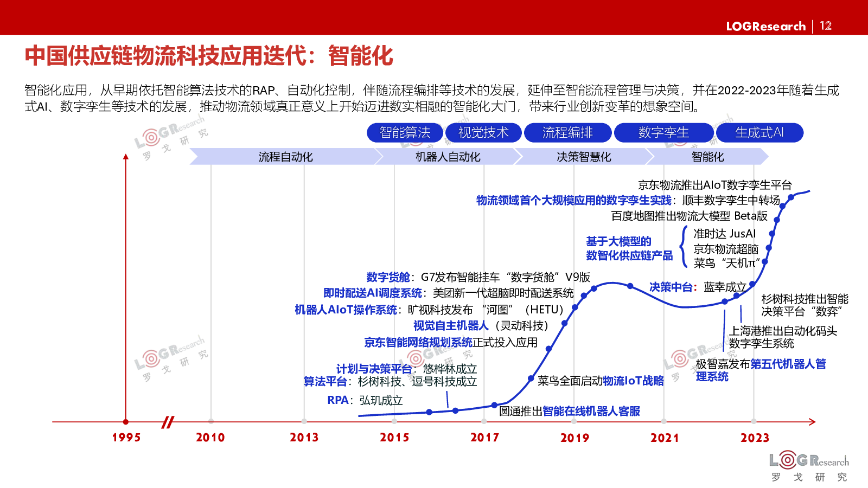
Task: Click the text 决策中台: 蓝幸成立
Action: (698, 287)
